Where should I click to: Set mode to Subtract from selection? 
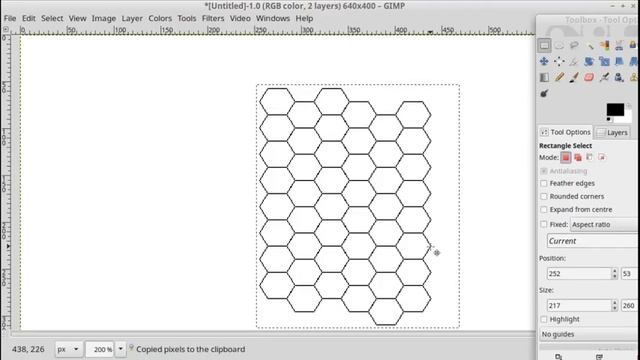point(590,157)
